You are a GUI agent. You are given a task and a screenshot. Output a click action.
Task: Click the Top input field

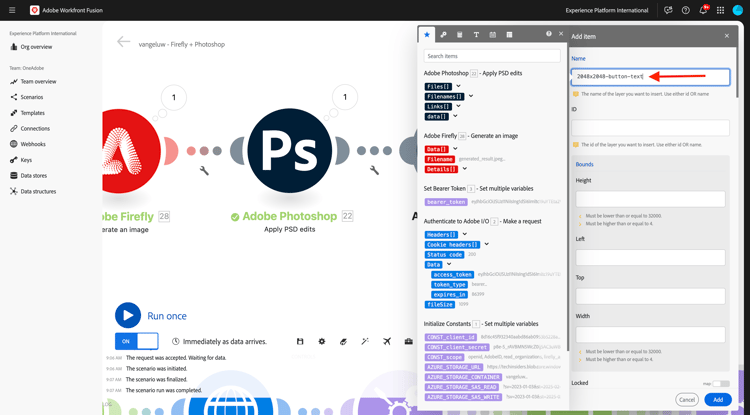point(651,296)
